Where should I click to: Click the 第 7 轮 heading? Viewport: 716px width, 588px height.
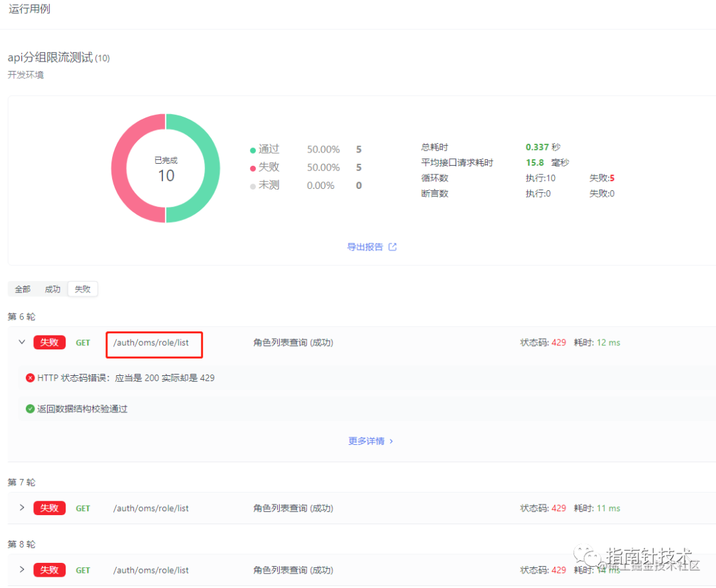(x=21, y=482)
